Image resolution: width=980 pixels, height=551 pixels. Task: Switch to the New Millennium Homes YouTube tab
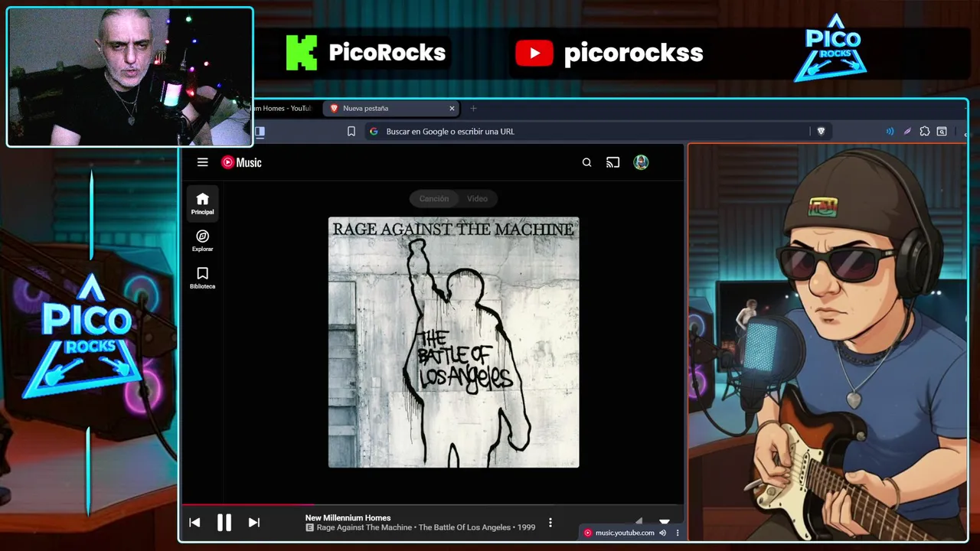coord(283,109)
